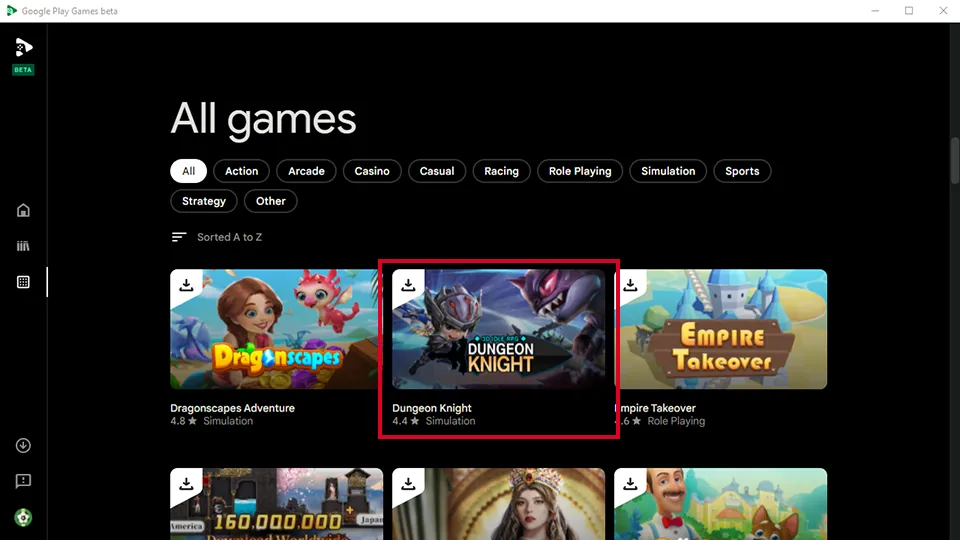Filter games by Casual
Viewport: 960px width, 540px height.
pyautogui.click(x=437, y=171)
